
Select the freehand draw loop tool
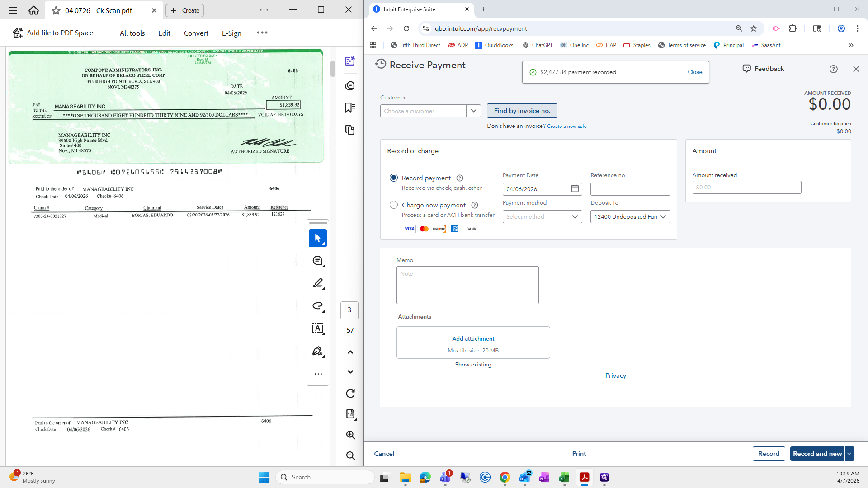[x=318, y=306]
